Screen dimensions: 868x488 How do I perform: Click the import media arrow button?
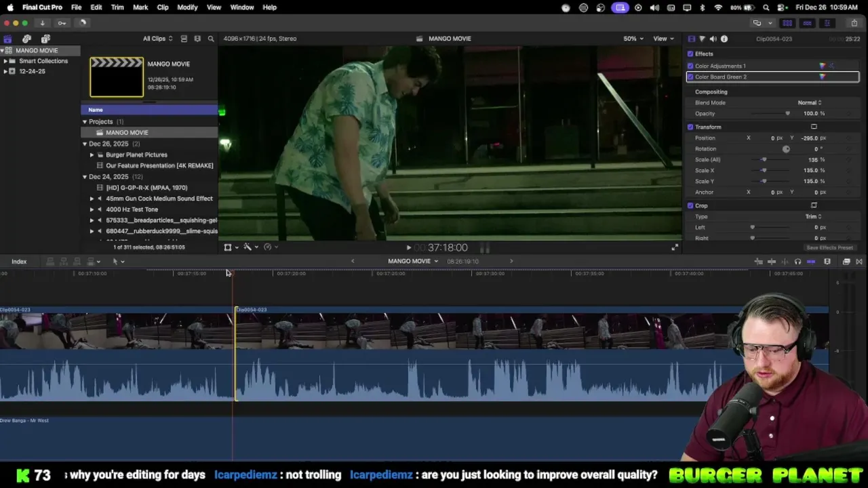pos(42,23)
